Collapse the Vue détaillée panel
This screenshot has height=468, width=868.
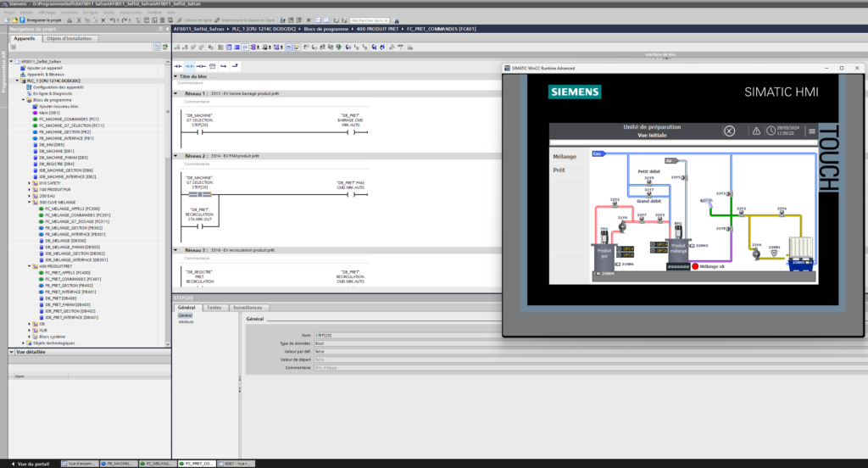tap(11, 352)
